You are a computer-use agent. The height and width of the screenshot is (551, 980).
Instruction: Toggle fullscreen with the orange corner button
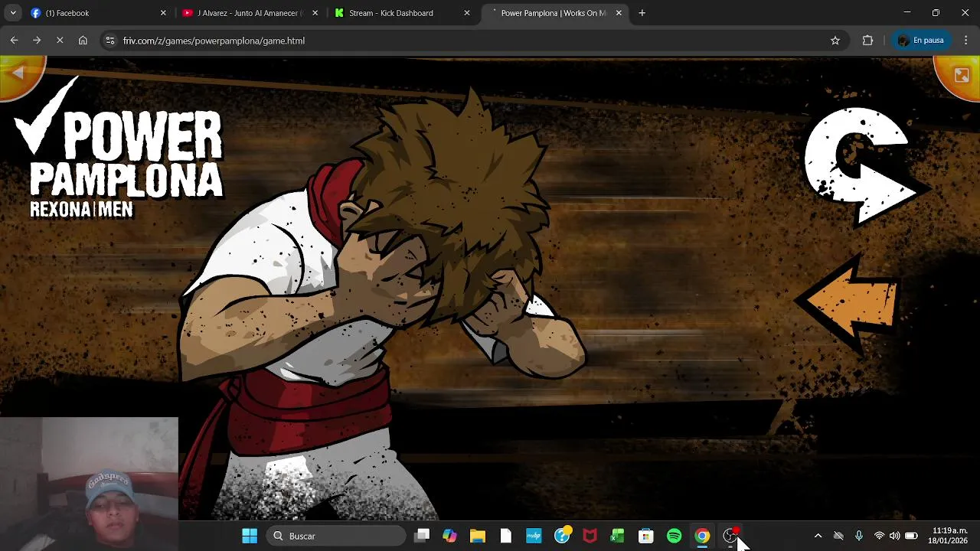(x=961, y=75)
